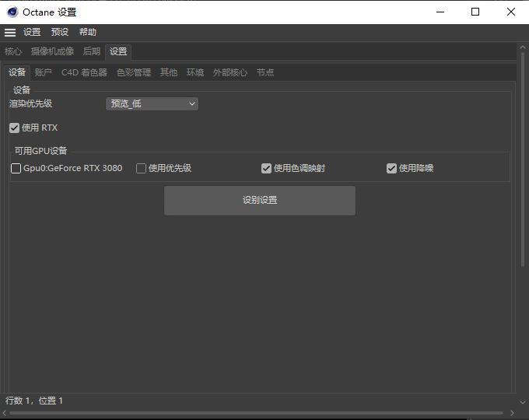The height and width of the screenshot is (420, 529).
Task: Toggle the 使用 RTX checkbox
Action: [x=15, y=128]
